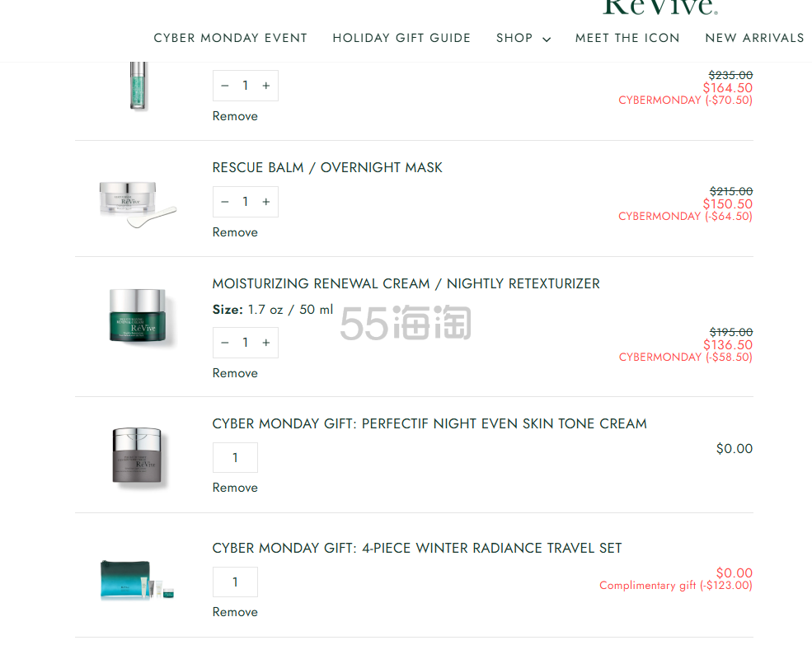Viewport: 812px width, 645px height.
Task: Decrease quantity of Rescue Balm Overnight Mask
Action: (225, 202)
